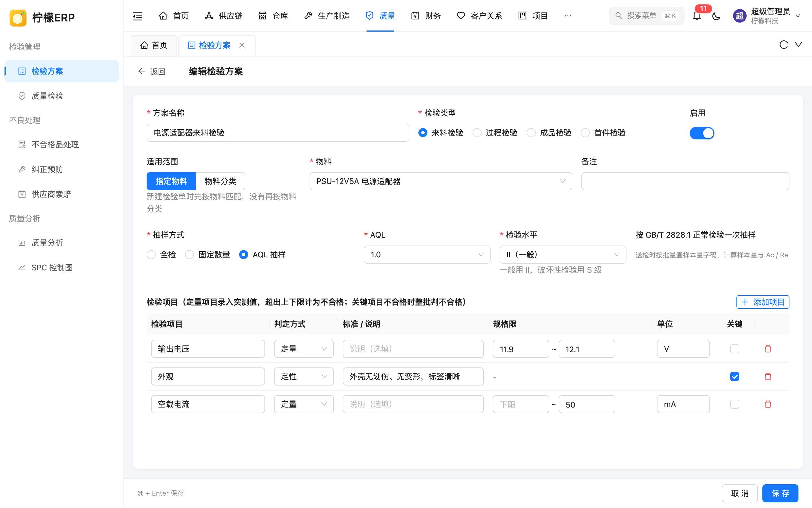Open 生产制造 top menu
The image size is (812, 508).
pos(327,16)
